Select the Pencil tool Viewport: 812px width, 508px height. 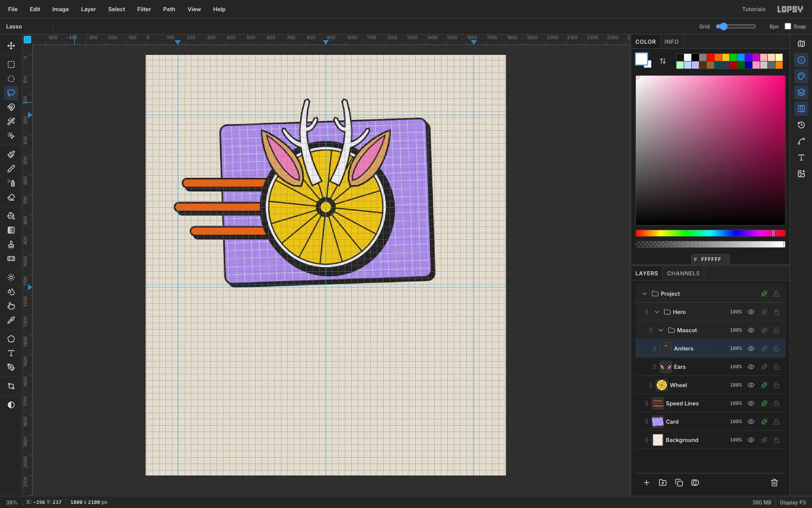point(11,169)
